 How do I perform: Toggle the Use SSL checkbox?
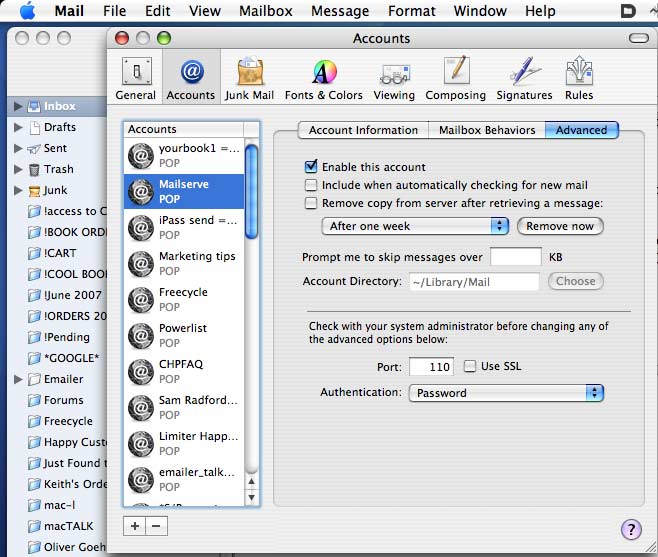pos(471,367)
